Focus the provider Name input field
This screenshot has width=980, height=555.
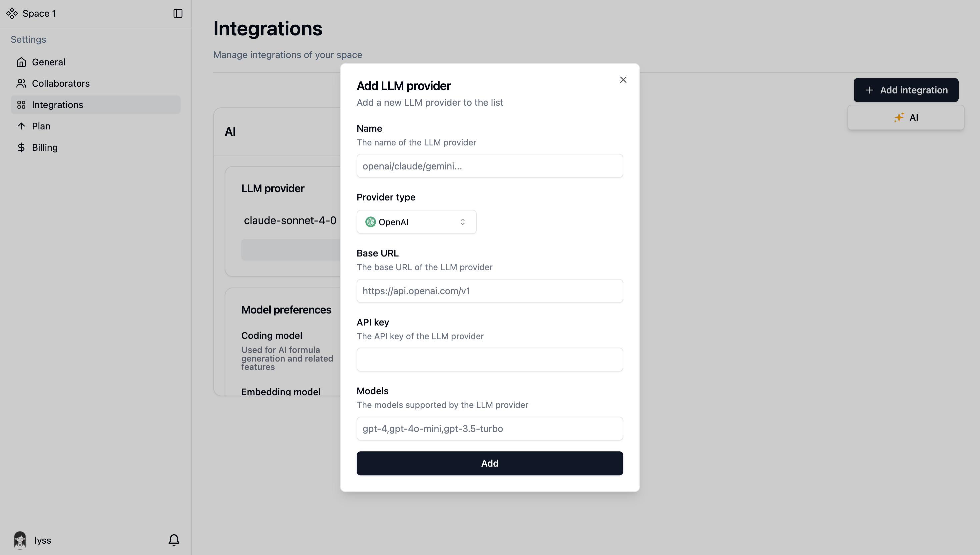490,166
